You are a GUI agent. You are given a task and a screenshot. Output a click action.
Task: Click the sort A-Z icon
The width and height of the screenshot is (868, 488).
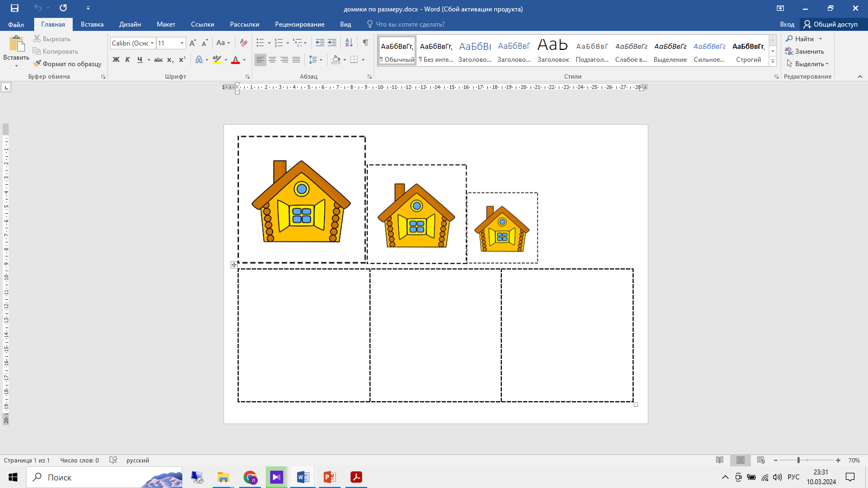pos(349,43)
